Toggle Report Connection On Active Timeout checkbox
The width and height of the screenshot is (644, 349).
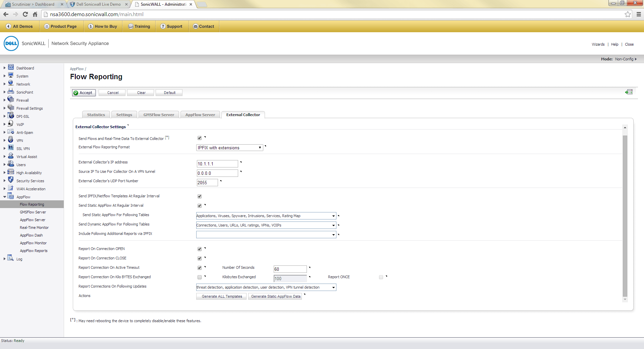(x=200, y=268)
